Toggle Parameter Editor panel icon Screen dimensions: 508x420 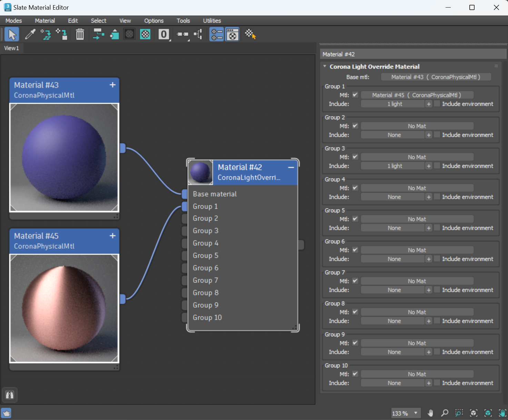coord(232,34)
